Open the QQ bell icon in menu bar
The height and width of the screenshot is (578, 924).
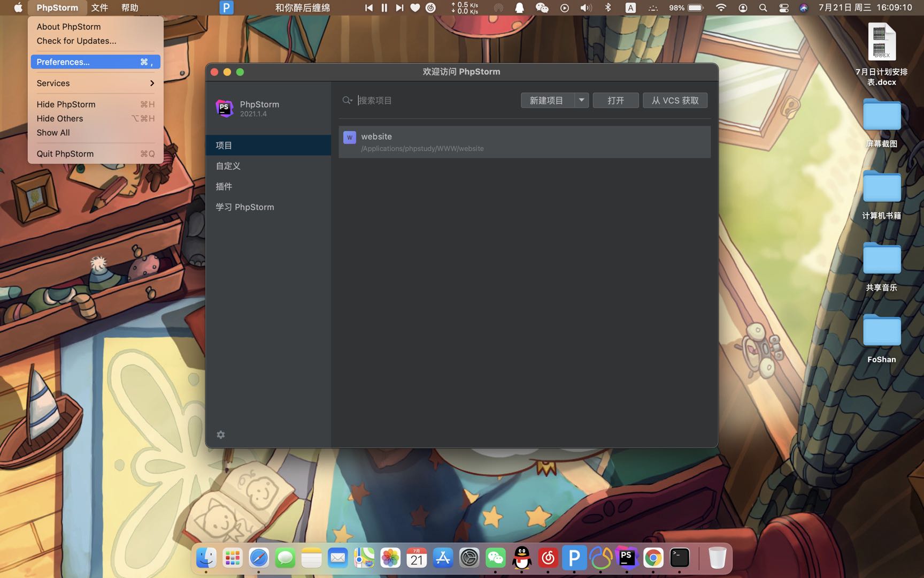coord(519,7)
